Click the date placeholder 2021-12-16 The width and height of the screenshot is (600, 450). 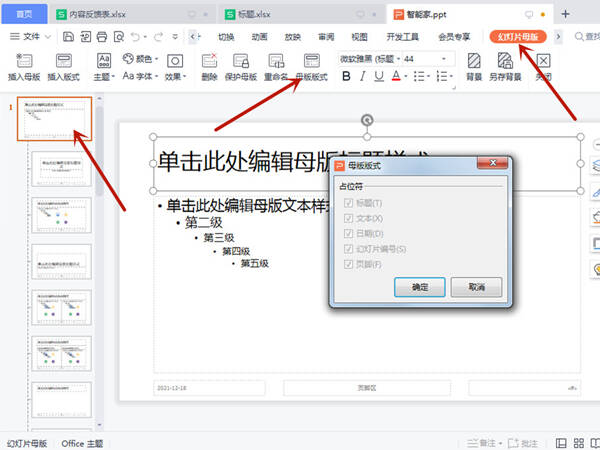[209, 388]
